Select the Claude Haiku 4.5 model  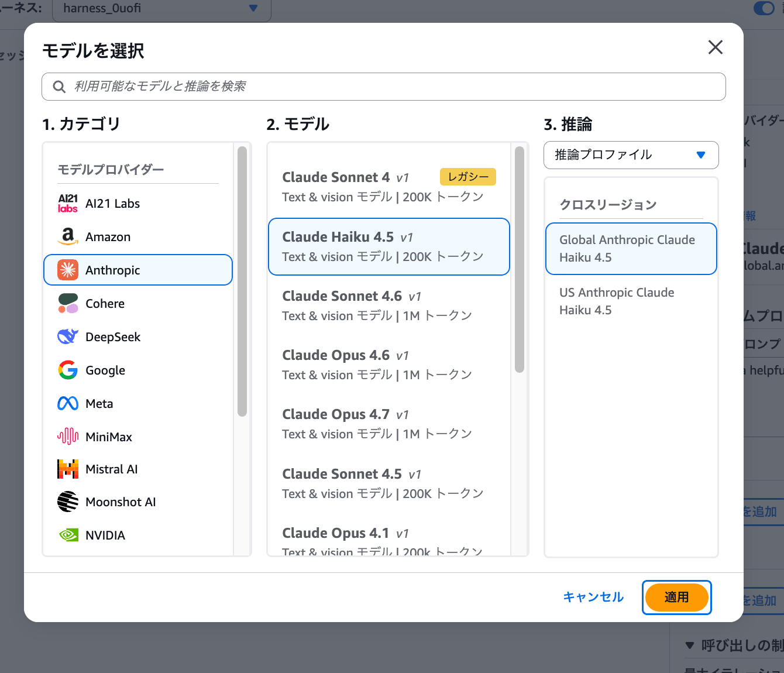tap(389, 246)
